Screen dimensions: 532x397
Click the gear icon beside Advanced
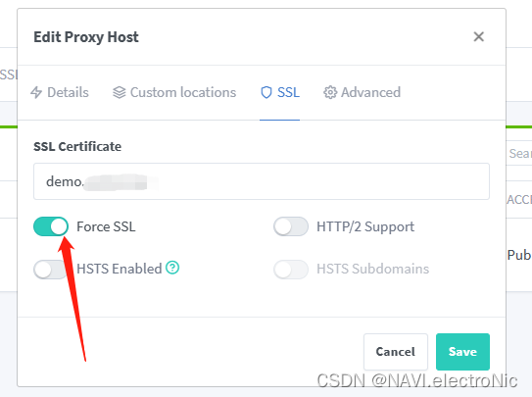tap(330, 92)
